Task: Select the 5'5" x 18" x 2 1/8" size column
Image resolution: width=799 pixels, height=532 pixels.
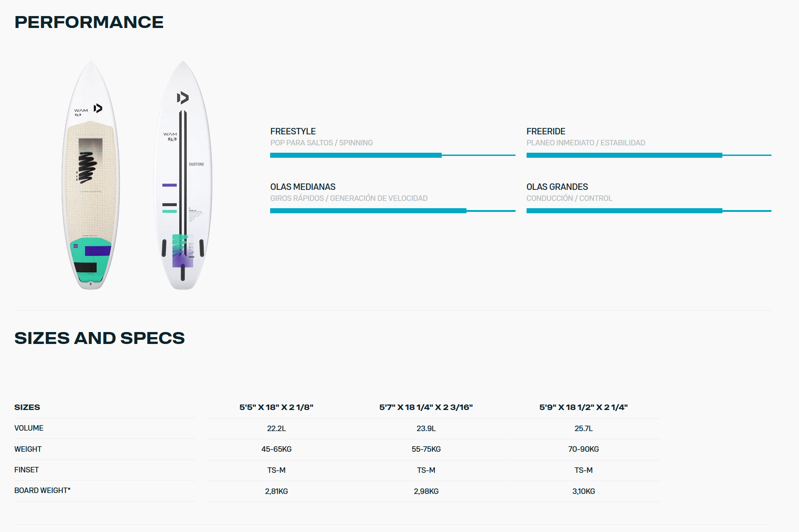Action: tap(277, 407)
